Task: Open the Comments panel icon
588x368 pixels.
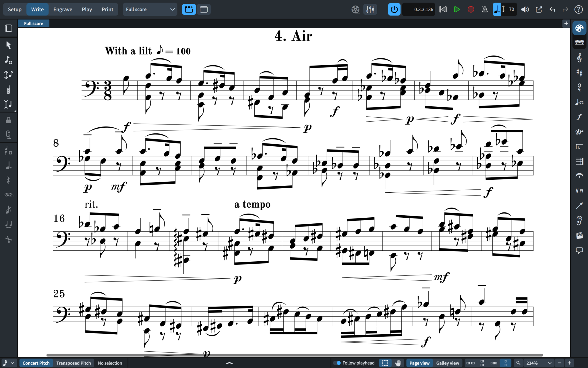Action: click(x=579, y=250)
